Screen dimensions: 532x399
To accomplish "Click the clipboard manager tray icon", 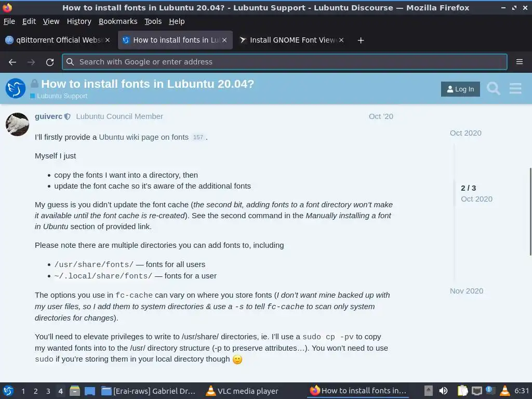I will [x=462, y=391].
